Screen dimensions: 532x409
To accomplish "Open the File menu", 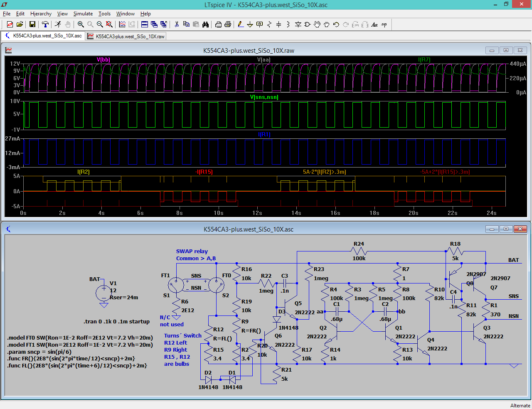I will click(x=7, y=14).
